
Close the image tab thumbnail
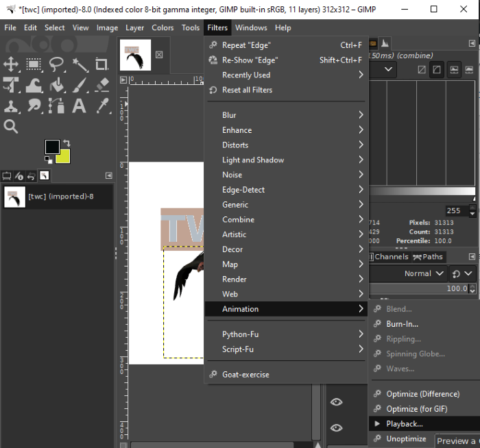tap(159, 54)
